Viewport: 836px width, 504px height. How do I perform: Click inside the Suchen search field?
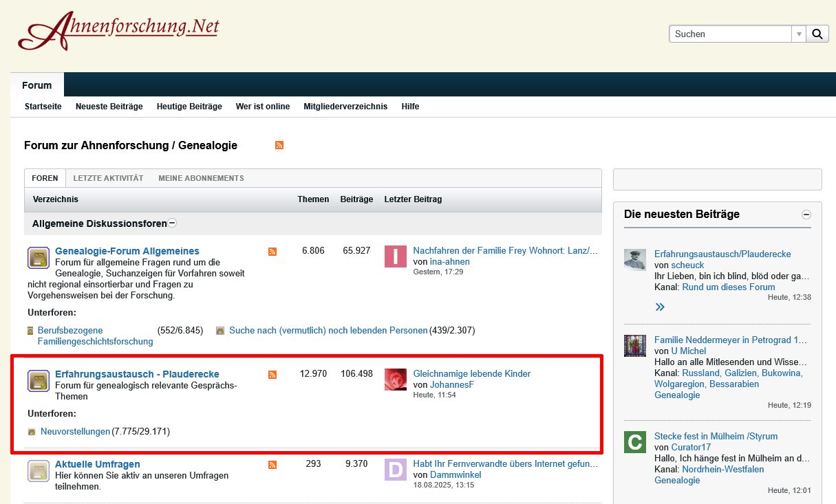pos(729,34)
